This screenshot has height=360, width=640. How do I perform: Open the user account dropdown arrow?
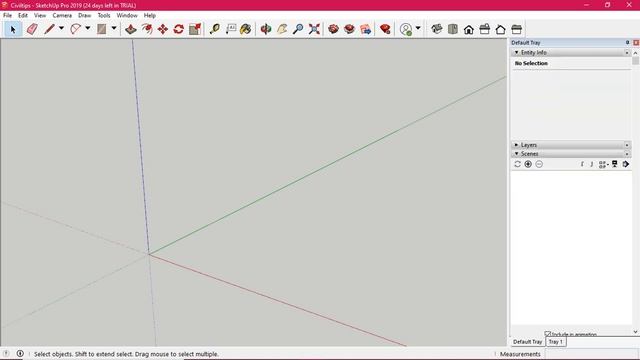pos(418,29)
